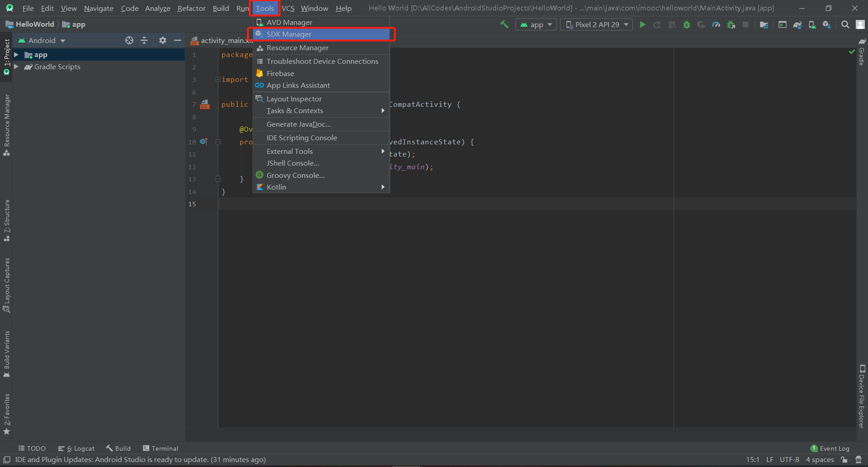Toggle the Layout Captures side tab
Viewport: 868px width, 467px height.
(6, 285)
